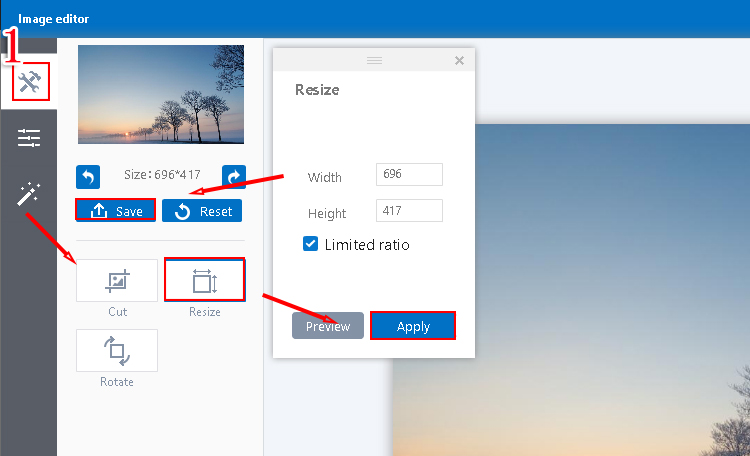Image resolution: width=750 pixels, height=456 pixels.
Task: Uncheck the Limited ratio checkbox
Action: coord(311,244)
